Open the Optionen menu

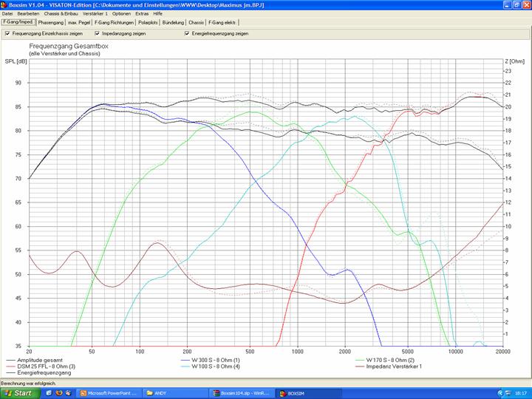122,13
